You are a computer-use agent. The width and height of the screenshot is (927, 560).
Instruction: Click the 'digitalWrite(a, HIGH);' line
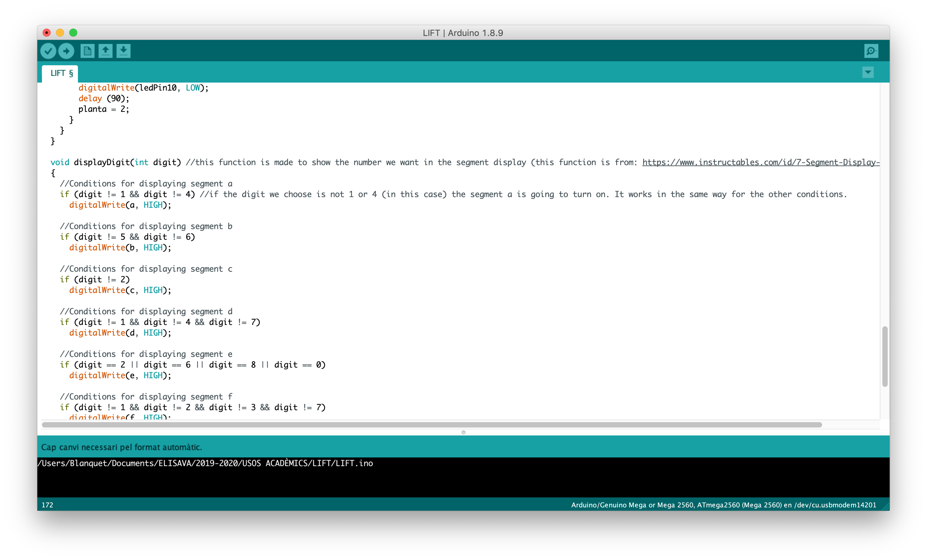tap(120, 205)
